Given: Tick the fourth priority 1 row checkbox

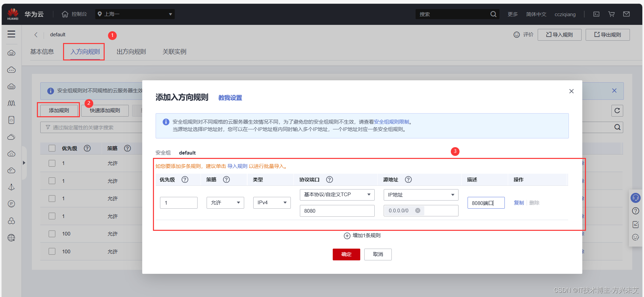Looking at the screenshot, I should click(52, 216).
